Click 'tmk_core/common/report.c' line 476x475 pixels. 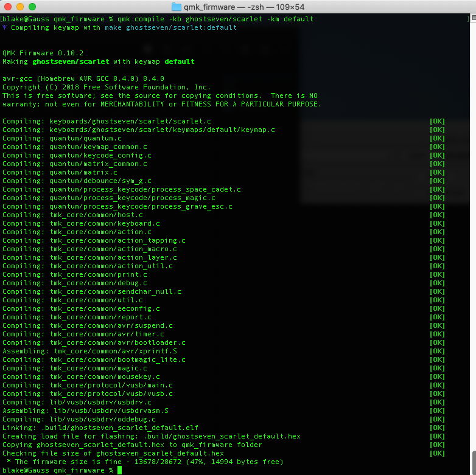tap(77, 317)
